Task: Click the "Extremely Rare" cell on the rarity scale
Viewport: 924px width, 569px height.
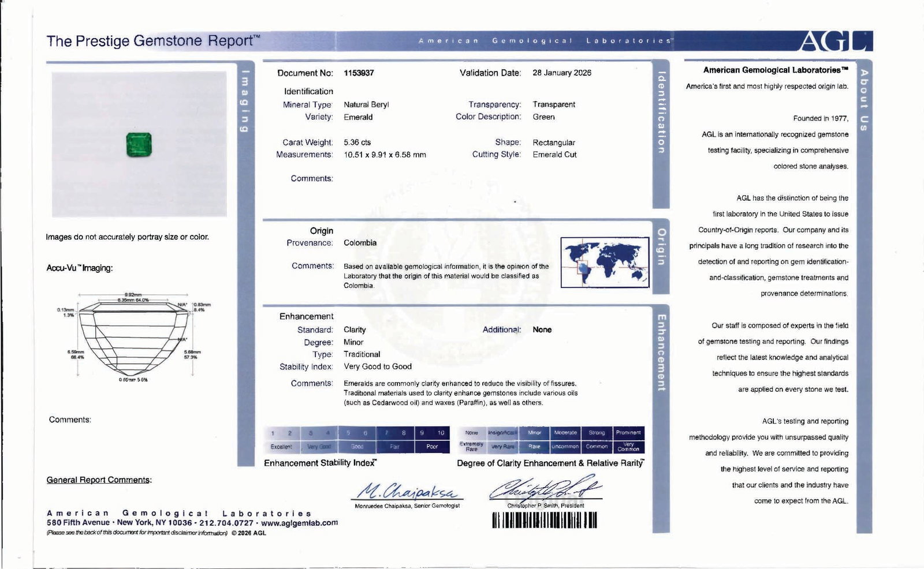Action: click(x=472, y=447)
